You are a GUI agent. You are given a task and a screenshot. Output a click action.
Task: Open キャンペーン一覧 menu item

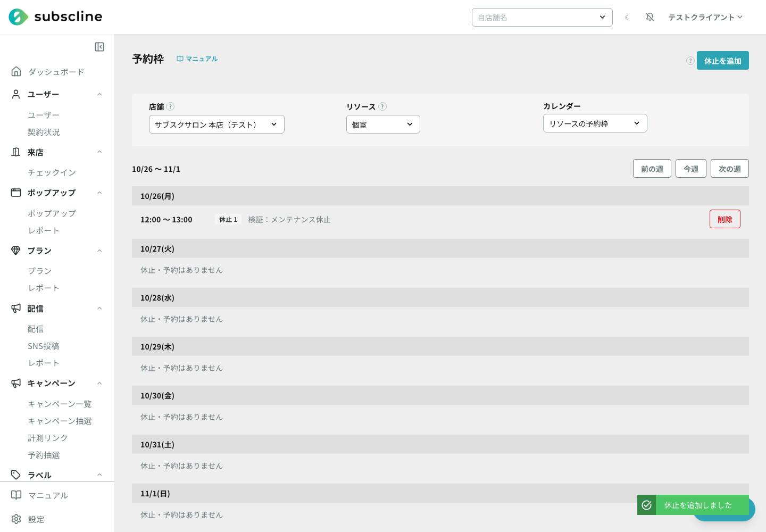click(60, 404)
